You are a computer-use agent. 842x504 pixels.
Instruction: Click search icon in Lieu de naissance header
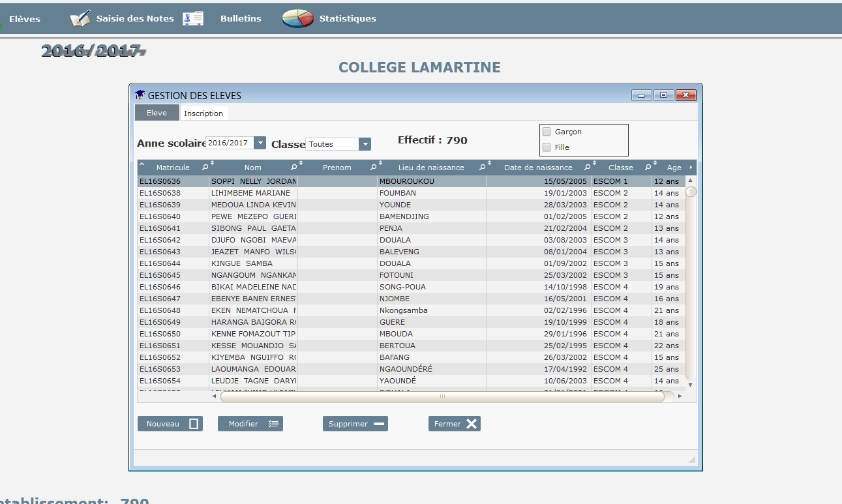[482, 168]
